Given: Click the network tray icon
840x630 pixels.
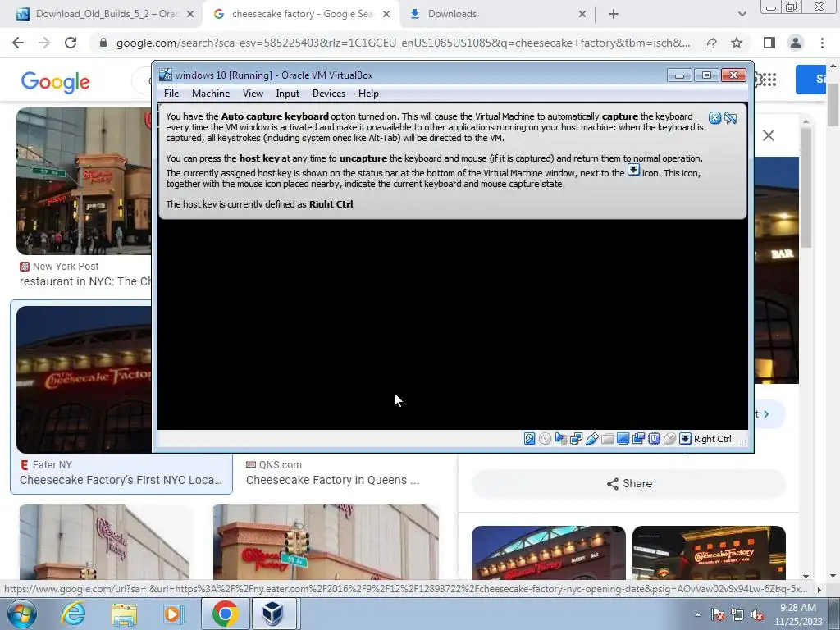Looking at the screenshot, I should [x=737, y=614].
